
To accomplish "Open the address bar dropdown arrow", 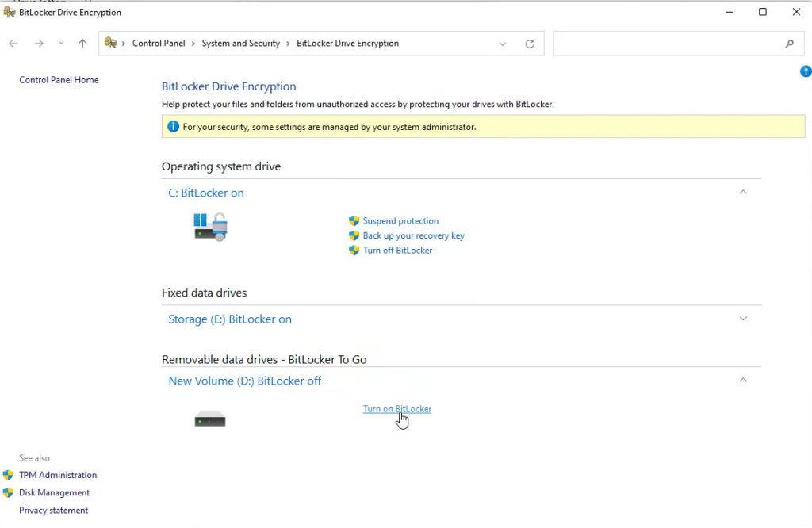I will tap(502, 44).
